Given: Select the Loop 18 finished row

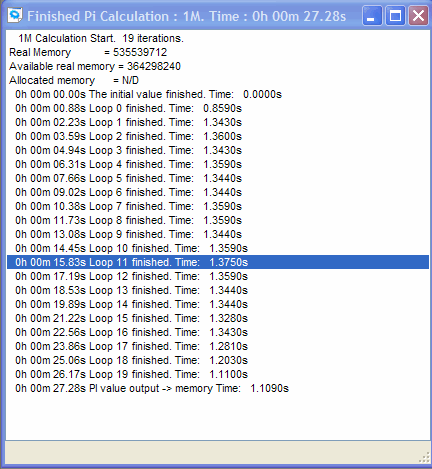Looking at the screenshot, I should tap(218, 360).
